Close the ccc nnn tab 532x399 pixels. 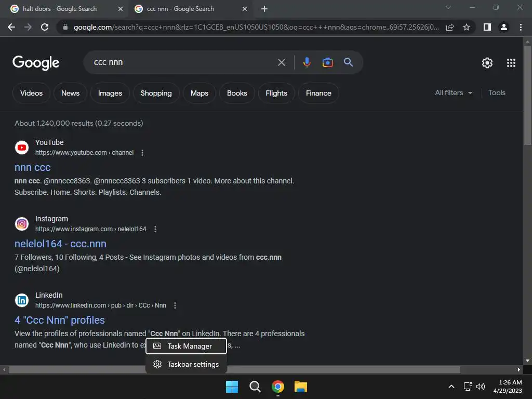point(245,9)
